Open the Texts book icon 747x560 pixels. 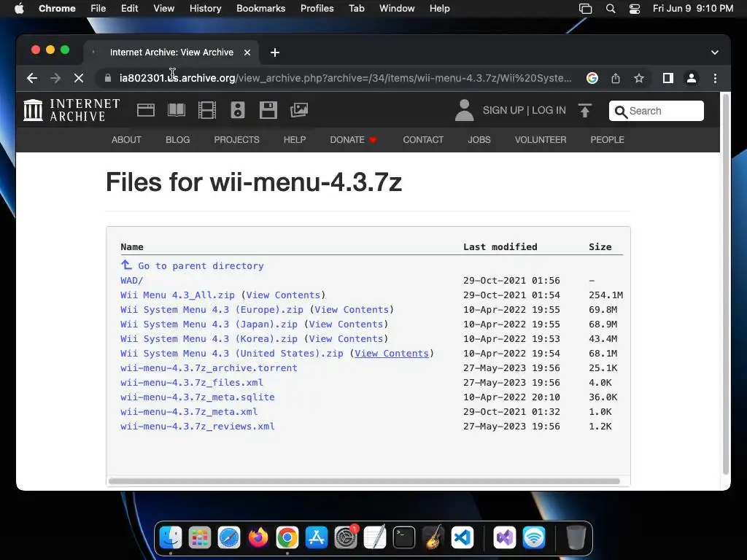(x=177, y=110)
